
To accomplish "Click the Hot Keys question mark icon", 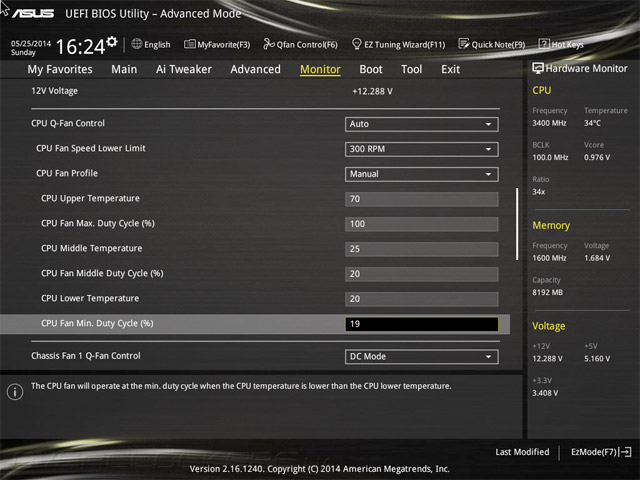I will (544, 44).
